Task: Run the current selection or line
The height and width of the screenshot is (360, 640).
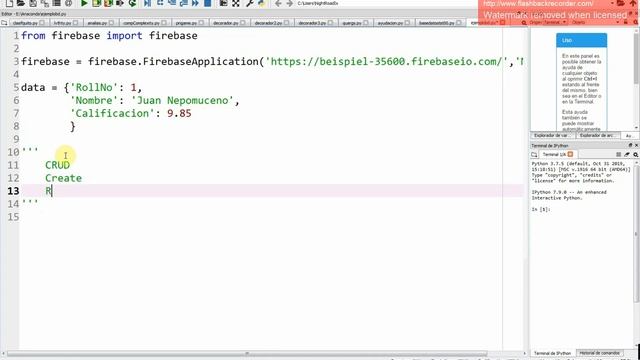Action: [120, 3]
